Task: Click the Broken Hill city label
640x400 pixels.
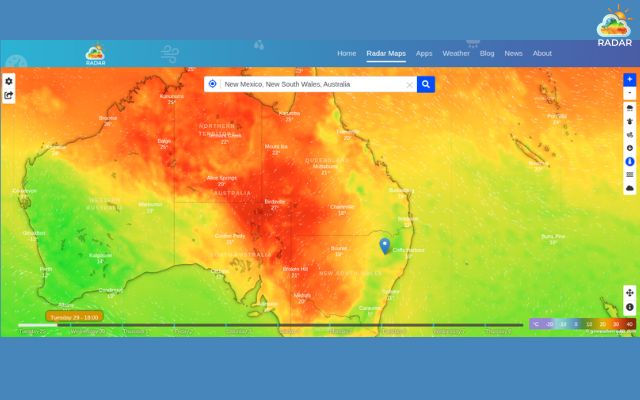Action: point(295,269)
